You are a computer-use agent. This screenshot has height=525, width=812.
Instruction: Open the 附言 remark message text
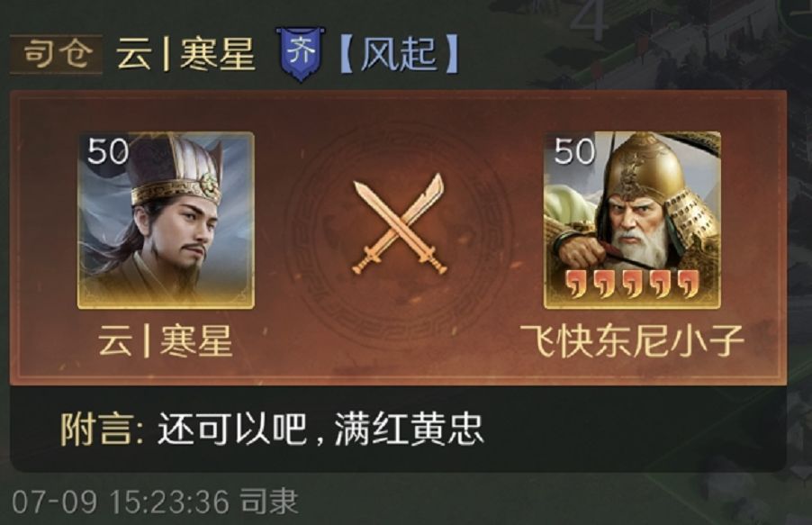(x=320, y=429)
